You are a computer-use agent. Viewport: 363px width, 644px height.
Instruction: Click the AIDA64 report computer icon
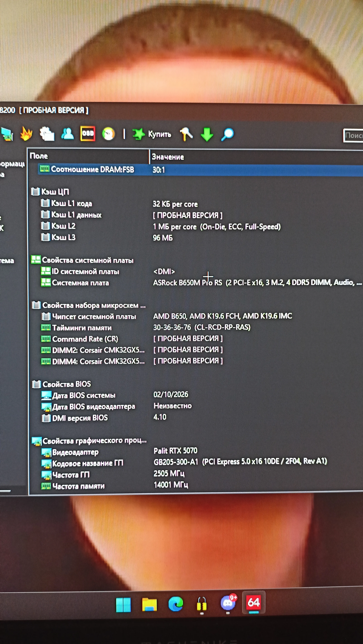click(x=7, y=134)
